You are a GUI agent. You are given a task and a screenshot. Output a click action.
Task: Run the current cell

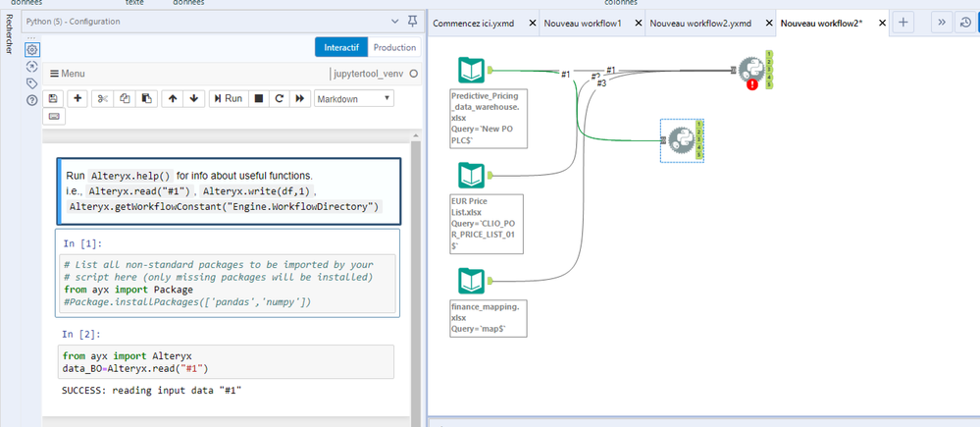click(229, 98)
